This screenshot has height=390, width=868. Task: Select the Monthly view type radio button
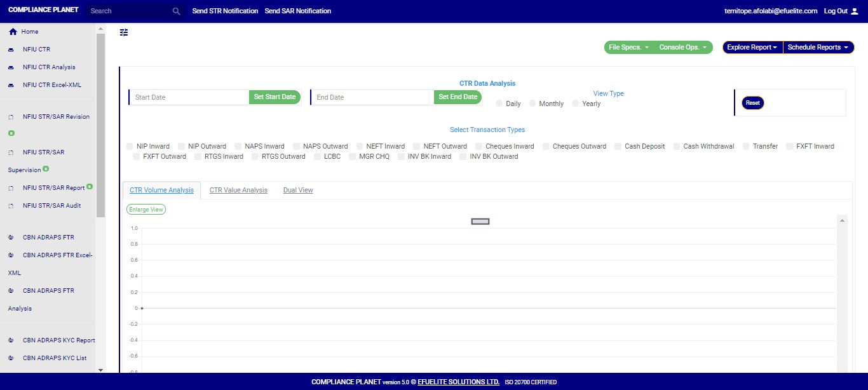(x=532, y=104)
